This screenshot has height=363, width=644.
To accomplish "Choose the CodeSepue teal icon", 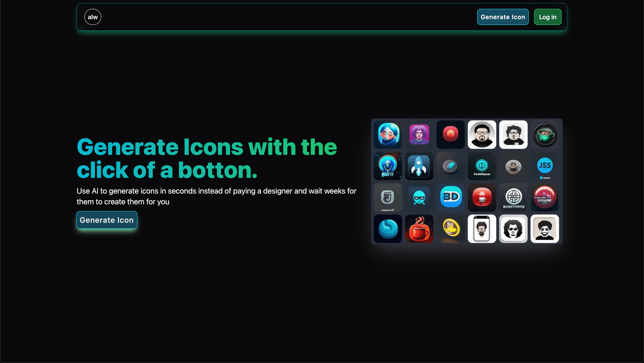I will (482, 166).
